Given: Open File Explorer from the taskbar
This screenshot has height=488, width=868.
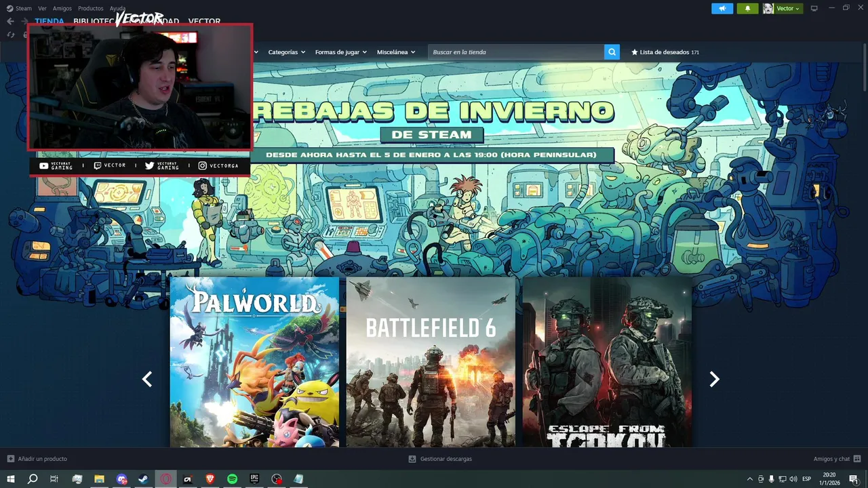Looking at the screenshot, I should tap(99, 479).
